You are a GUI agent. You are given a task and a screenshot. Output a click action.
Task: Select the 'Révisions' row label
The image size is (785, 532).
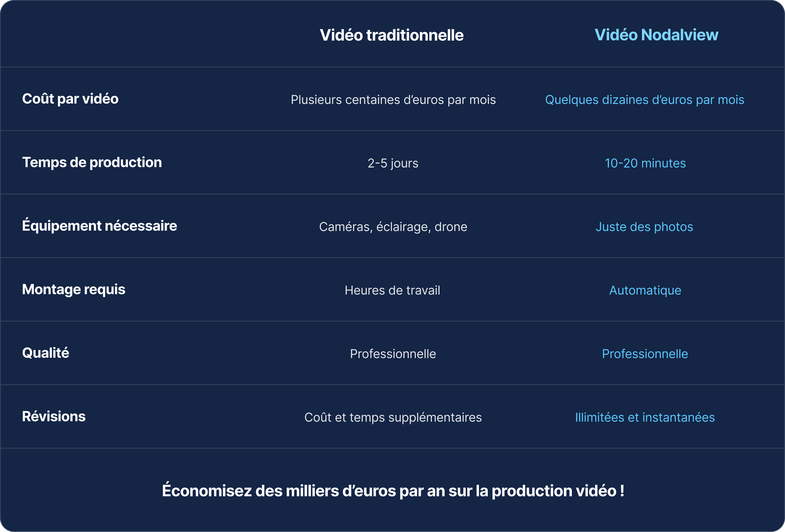[54, 416]
